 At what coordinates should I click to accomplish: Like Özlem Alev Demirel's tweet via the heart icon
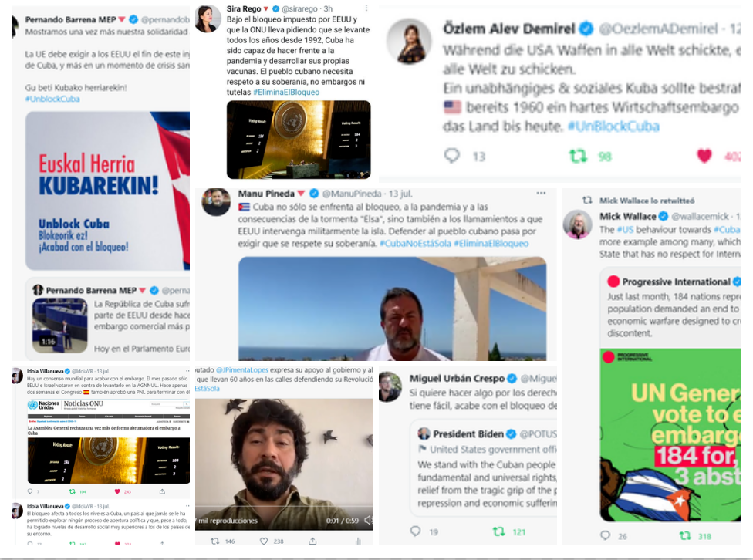(x=704, y=156)
